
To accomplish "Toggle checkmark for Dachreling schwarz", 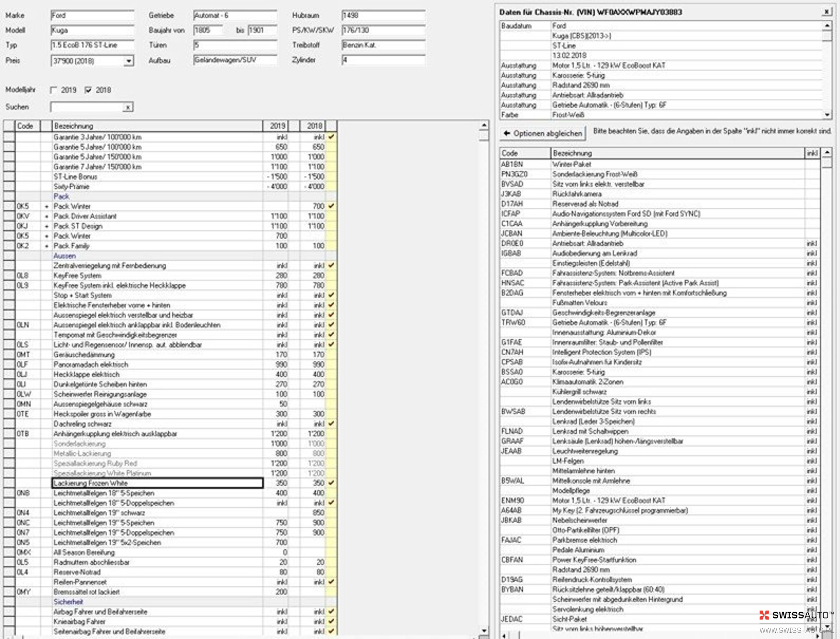I will click(x=331, y=424).
